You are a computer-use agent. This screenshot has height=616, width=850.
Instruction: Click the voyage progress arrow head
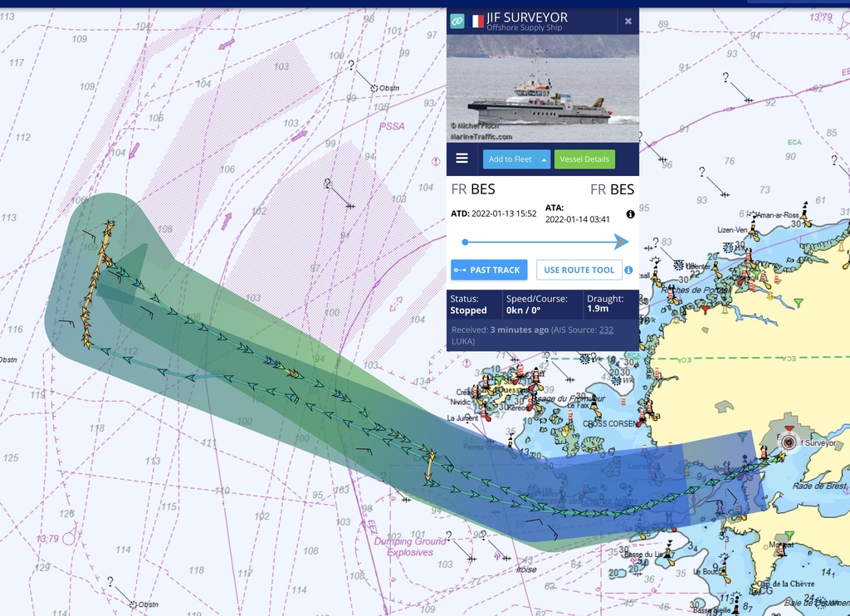tap(622, 242)
